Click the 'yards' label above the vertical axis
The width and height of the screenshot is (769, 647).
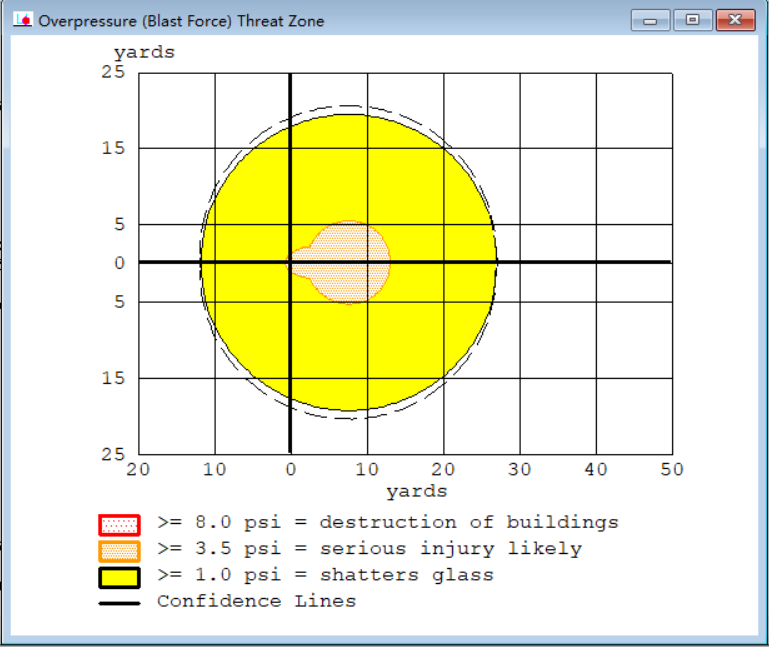(x=144, y=53)
